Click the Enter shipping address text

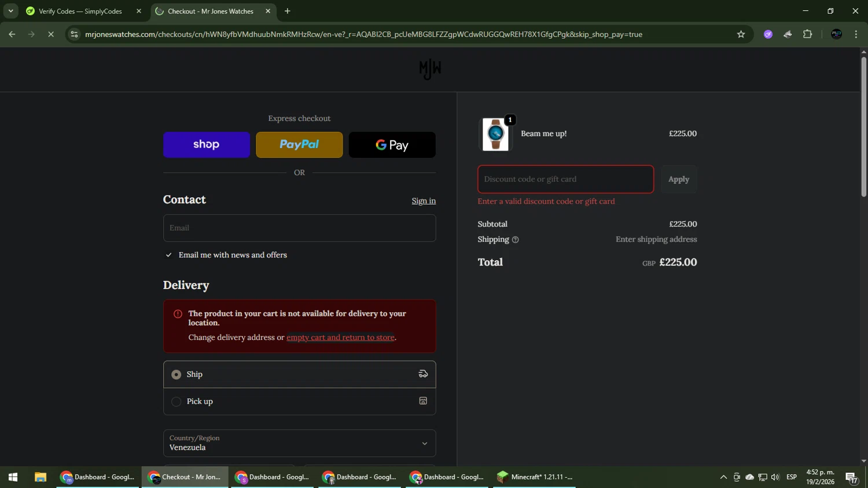coord(656,239)
